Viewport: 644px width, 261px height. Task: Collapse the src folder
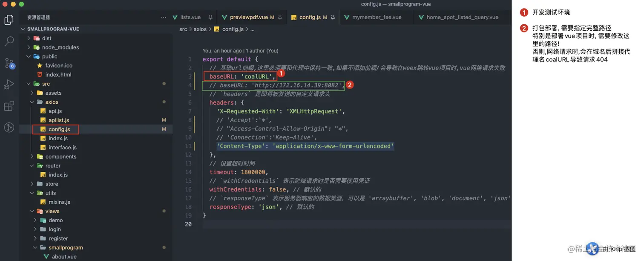[29, 84]
